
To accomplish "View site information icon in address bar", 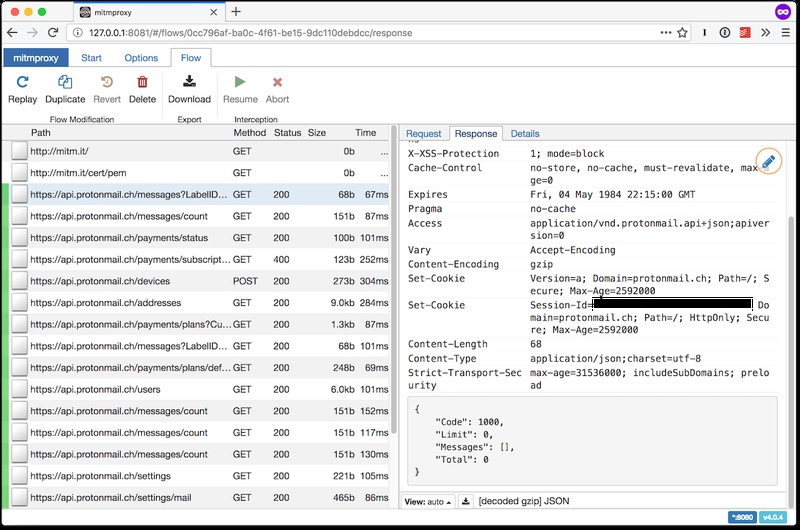I will click(78, 33).
